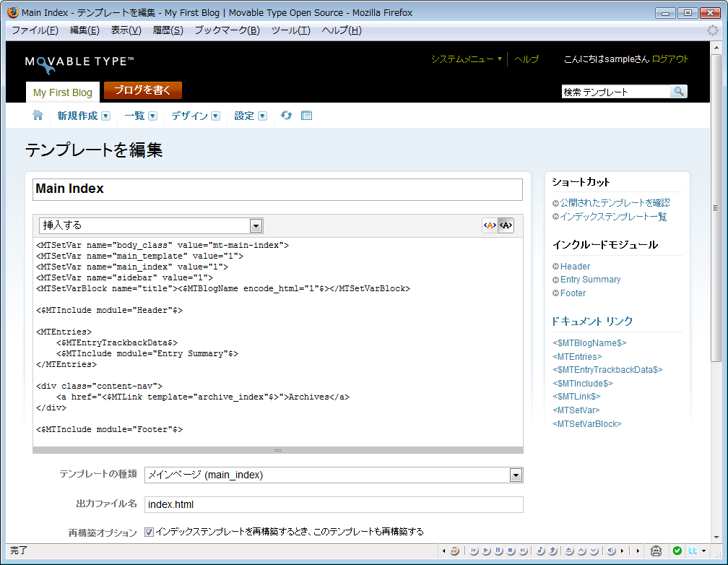
Task: Disable syntax highlighting with the black A icon
Action: point(506,225)
